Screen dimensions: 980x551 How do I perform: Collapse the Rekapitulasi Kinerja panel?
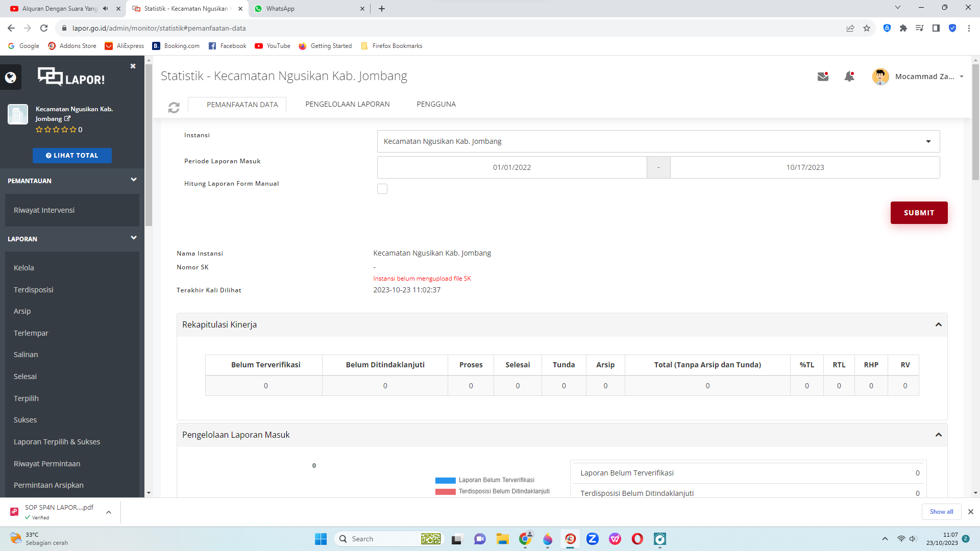point(938,325)
